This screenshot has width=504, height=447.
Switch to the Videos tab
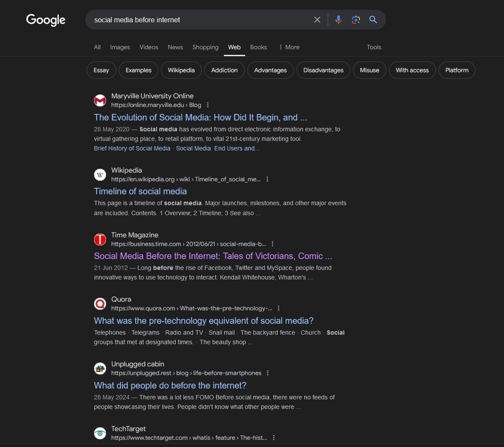click(149, 47)
